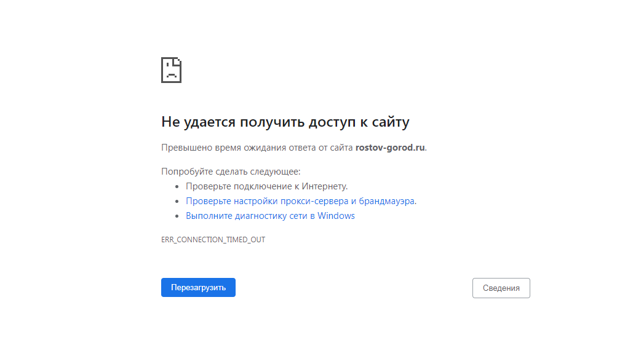The image size is (633, 364).
Task: Click the word Интернету in first list item
Action: [x=325, y=186]
